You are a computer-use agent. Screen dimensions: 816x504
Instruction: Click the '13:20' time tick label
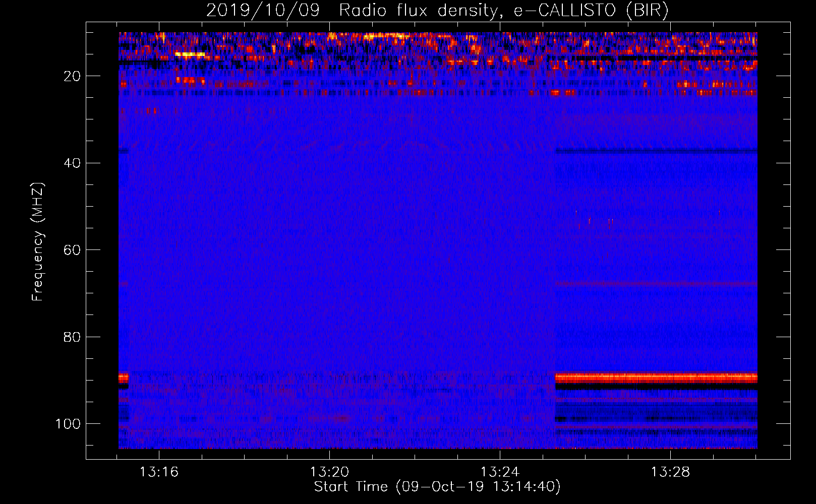(x=329, y=472)
